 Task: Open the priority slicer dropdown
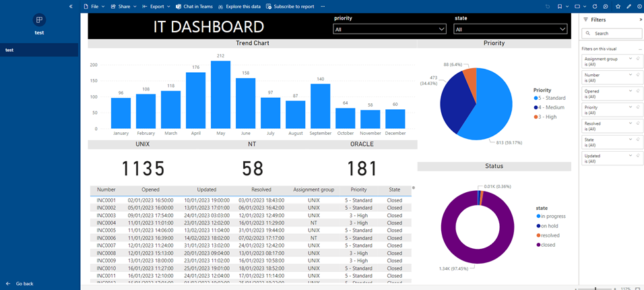(441, 30)
